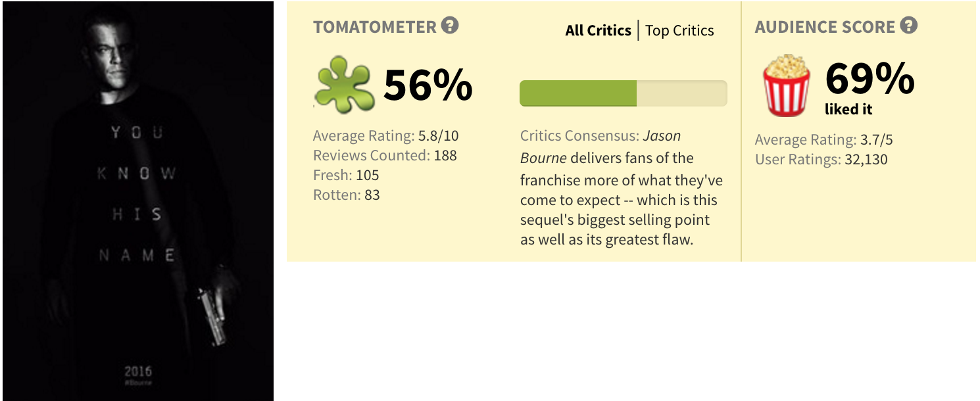This screenshot has height=401, width=980.
Task: Click the Tomatometer help question-mark icon
Action: pyautogui.click(x=450, y=26)
